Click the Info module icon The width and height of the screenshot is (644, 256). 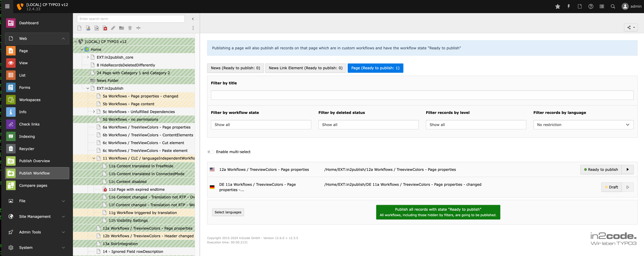point(11,112)
